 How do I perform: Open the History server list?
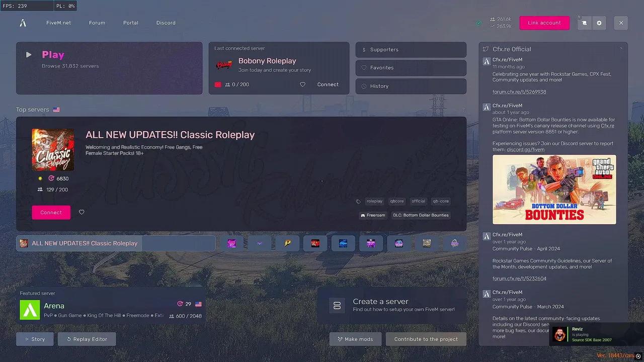(x=411, y=86)
